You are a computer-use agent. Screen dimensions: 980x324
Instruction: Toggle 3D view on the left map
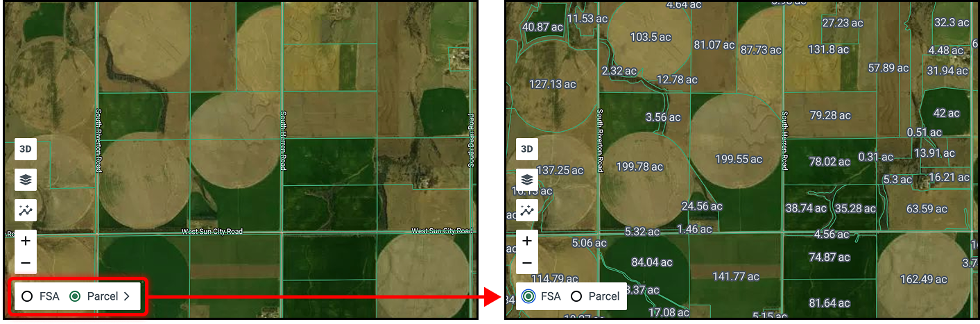26,149
